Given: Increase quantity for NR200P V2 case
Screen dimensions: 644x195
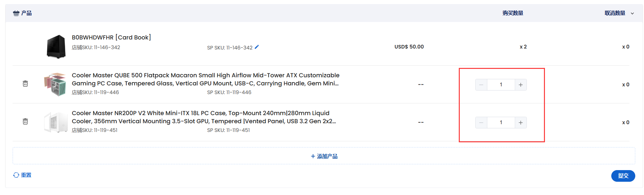Looking at the screenshot, I should pos(521,123).
